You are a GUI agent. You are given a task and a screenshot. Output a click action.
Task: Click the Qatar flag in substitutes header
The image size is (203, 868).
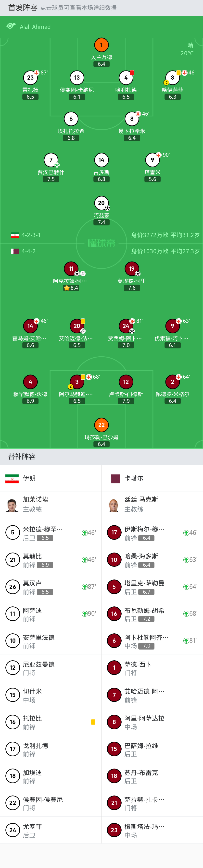click(116, 478)
